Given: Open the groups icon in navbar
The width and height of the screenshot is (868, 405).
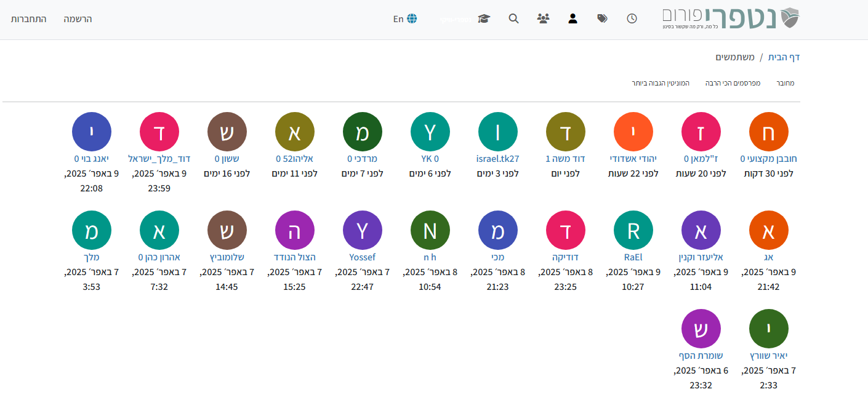Looking at the screenshot, I should click(x=543, y=18).
